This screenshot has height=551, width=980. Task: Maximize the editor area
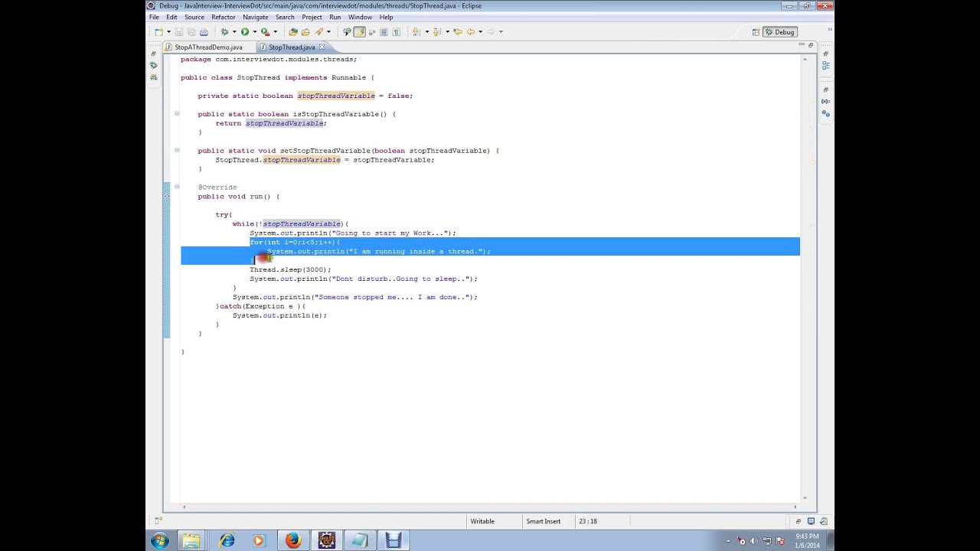coord(812,46)
